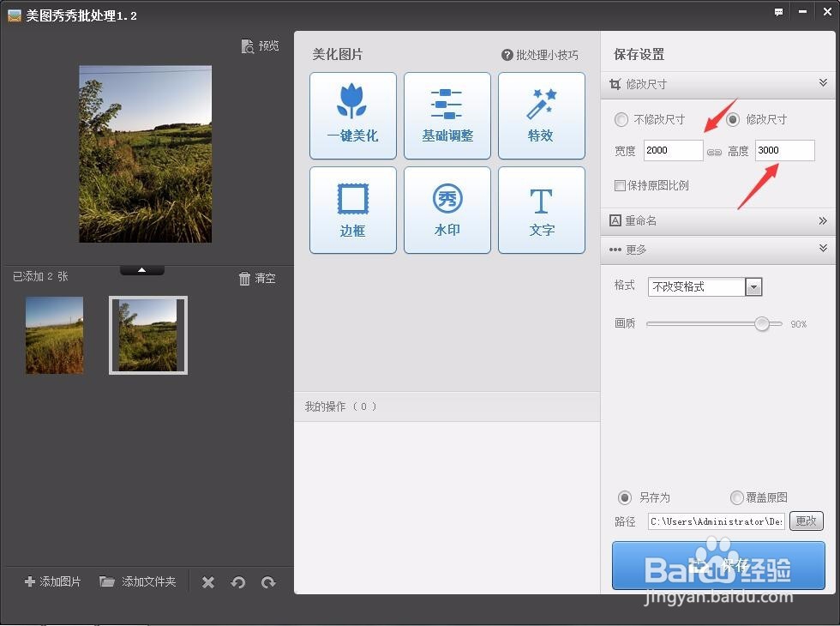Click the 宽度 width input field
This screenshot has width=840, height=626.
click(x=674, y=151)
